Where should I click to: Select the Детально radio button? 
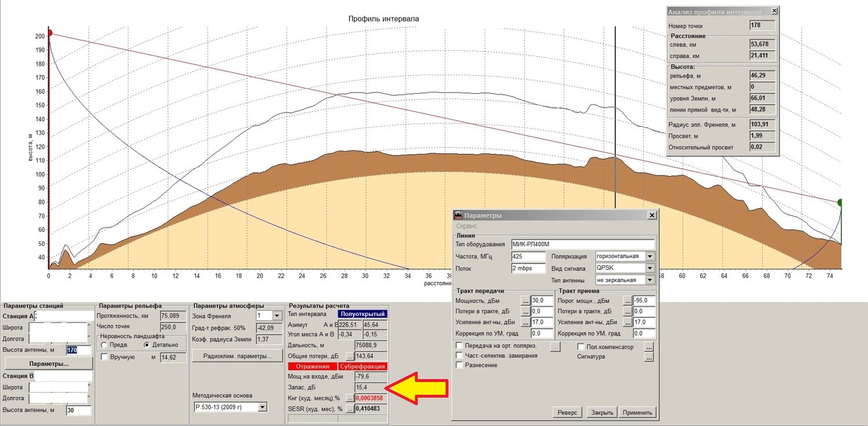tap(146, 345)
